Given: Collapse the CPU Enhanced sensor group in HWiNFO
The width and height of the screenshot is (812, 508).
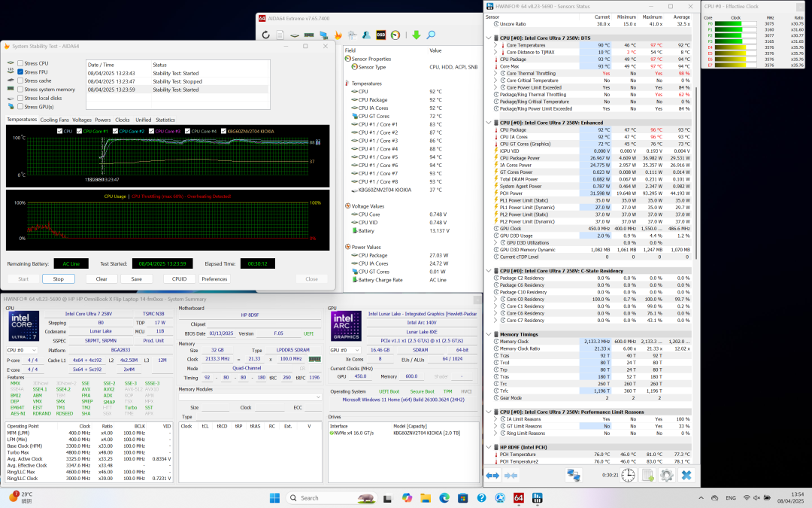Looking at the screenshot, I should (489, 123).
